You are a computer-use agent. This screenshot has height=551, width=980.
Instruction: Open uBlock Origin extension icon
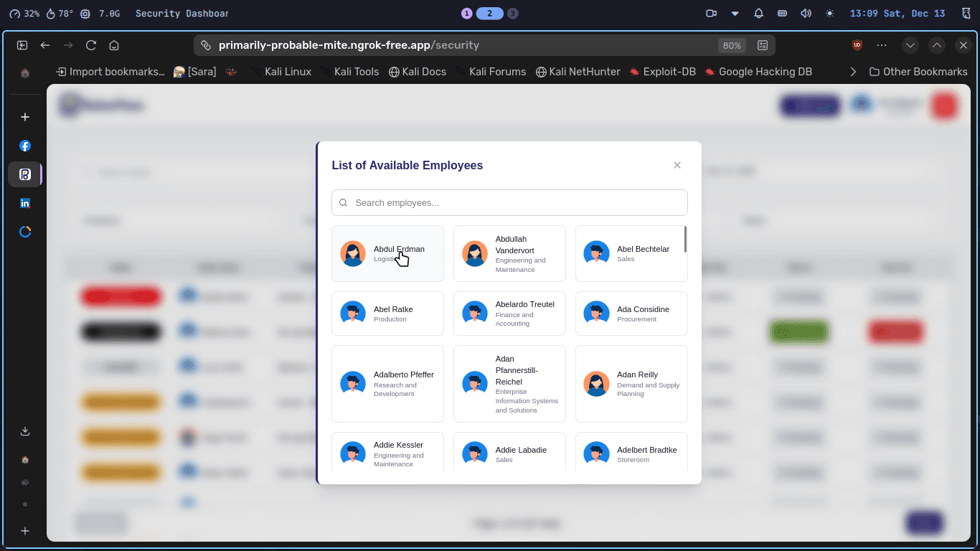(857, 45)
